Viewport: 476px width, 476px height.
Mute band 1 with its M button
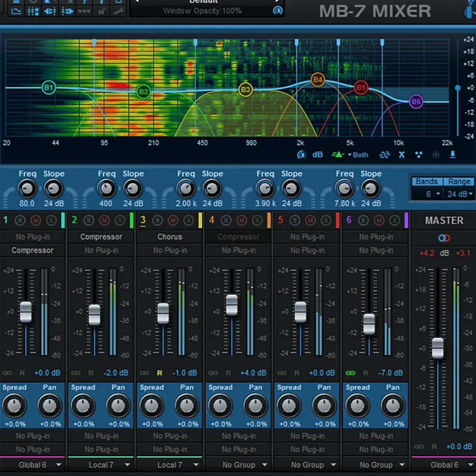(36, 220)
